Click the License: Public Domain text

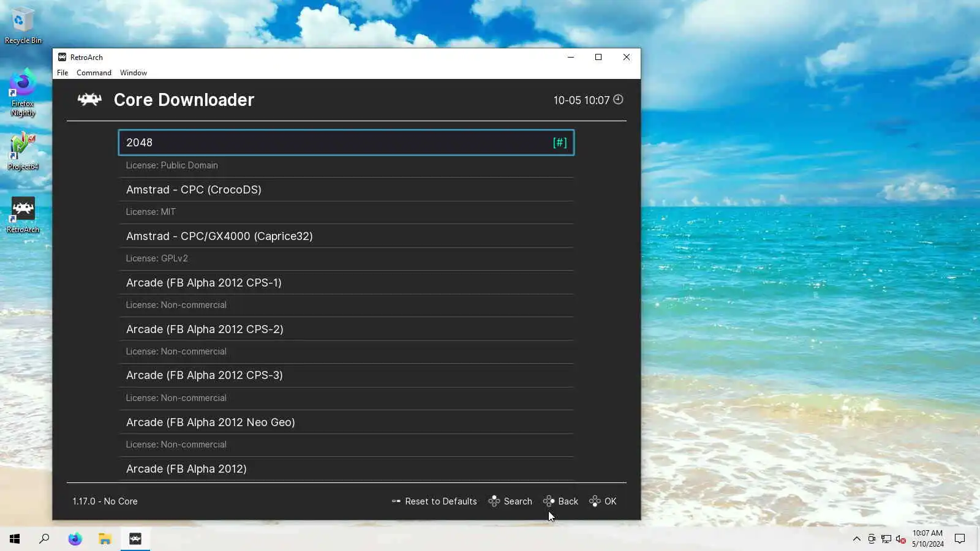pos(172,165)
